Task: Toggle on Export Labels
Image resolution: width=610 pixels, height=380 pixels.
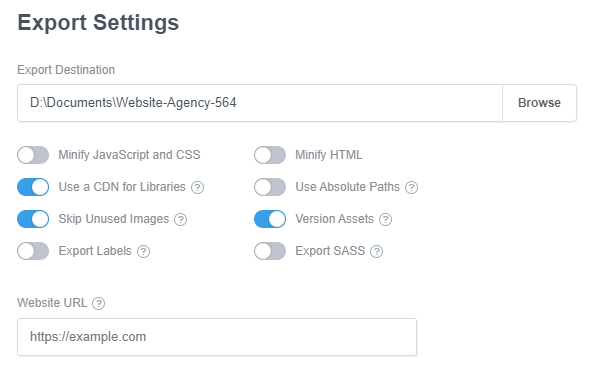Action: coord(33,251)
